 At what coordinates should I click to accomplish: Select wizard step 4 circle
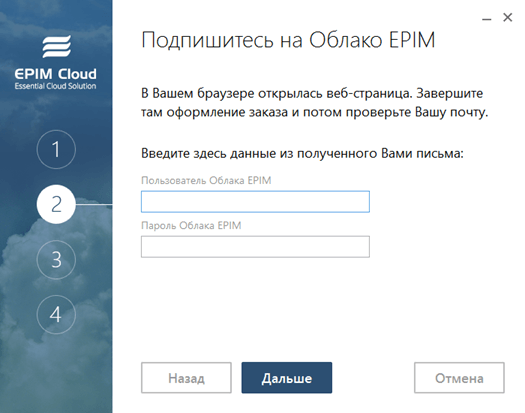[56, 314]
